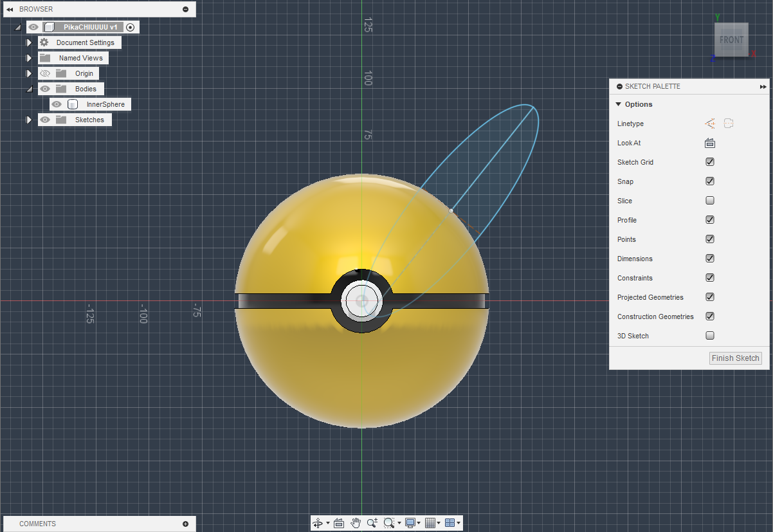773x532 pixels.
Task: Open the Grid and Snaps dropdown arrow
Action: click(440, 524)
